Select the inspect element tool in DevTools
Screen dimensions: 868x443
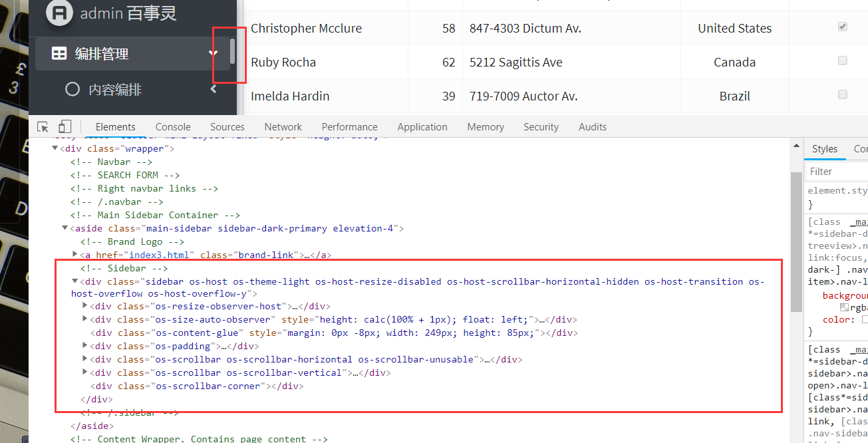pos(41,126)
